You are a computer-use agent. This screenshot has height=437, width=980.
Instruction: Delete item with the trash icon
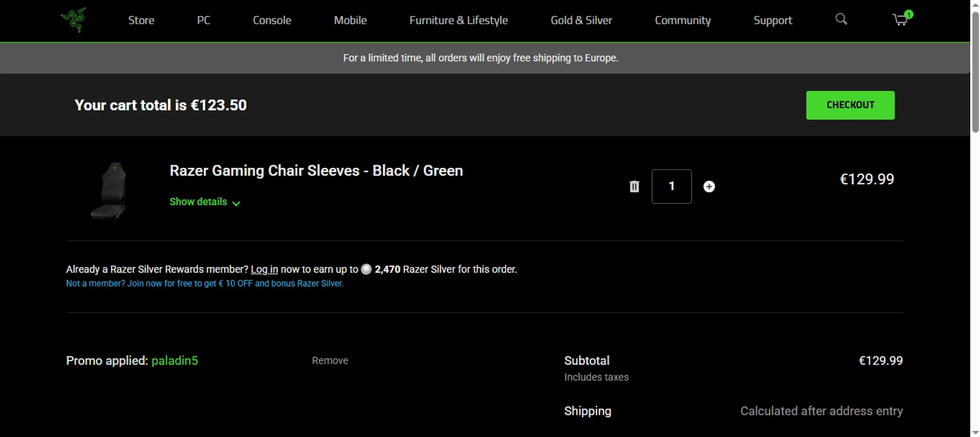pos(634,187)
